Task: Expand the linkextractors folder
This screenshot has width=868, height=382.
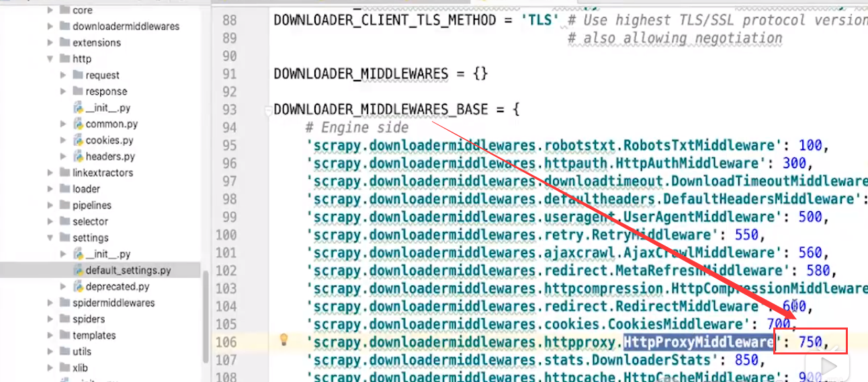Action: pos(50,173)
